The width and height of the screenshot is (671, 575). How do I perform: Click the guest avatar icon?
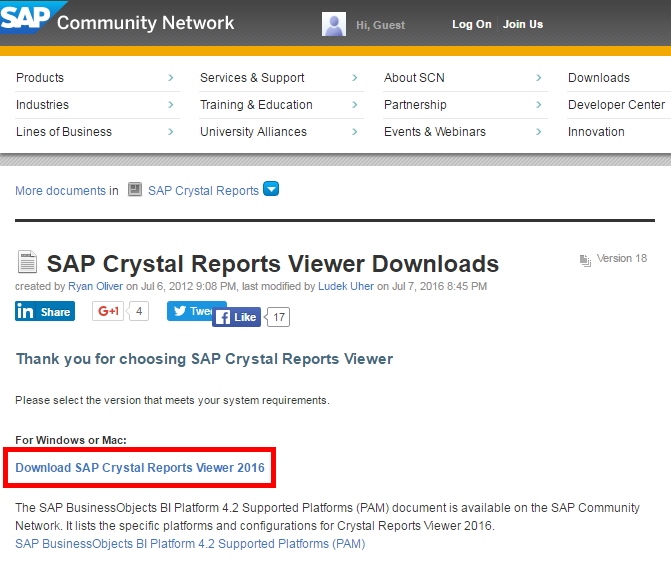point(334,24)
